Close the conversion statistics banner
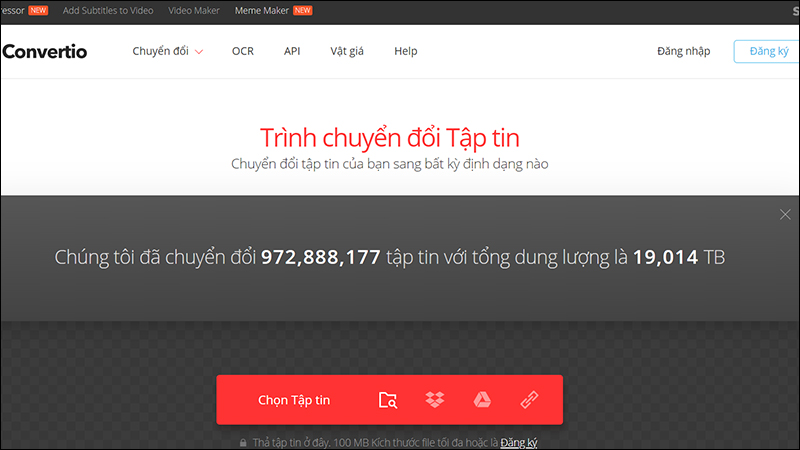 (x=785, y=214)
